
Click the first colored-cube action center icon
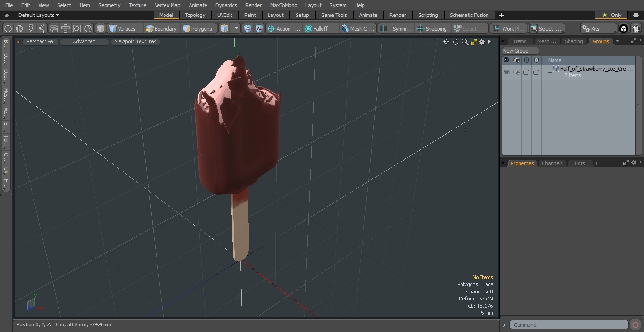(x=248, y=29)
